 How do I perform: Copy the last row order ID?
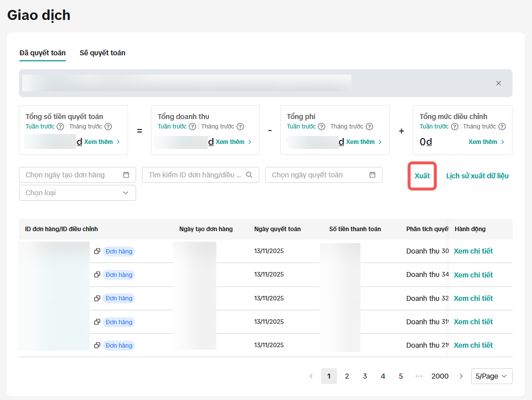tap(97, 345)
